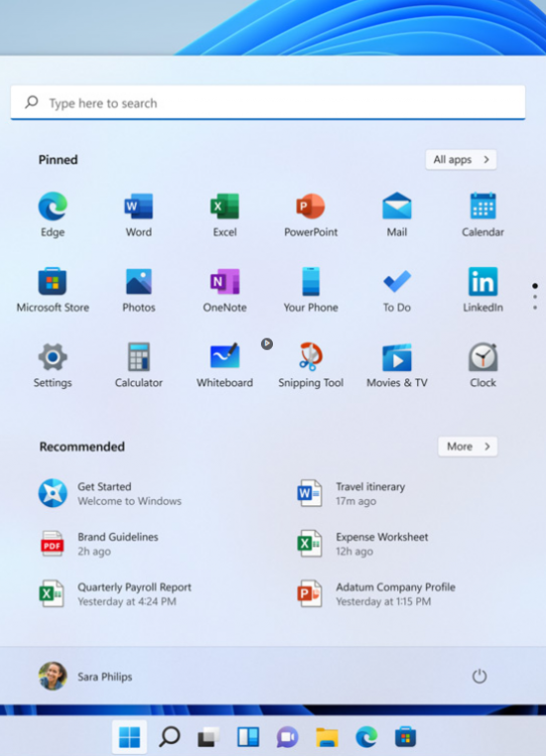This screenshot has height=756, width=546.
Task: Open Search from the taskbar
Action: (x=170, y=737)
